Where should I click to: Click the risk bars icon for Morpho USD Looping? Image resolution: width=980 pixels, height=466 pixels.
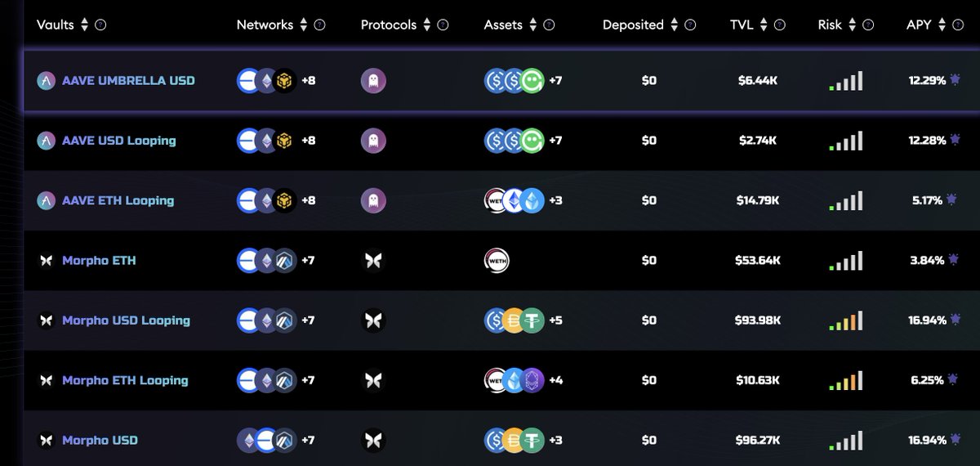pos(845,320)
